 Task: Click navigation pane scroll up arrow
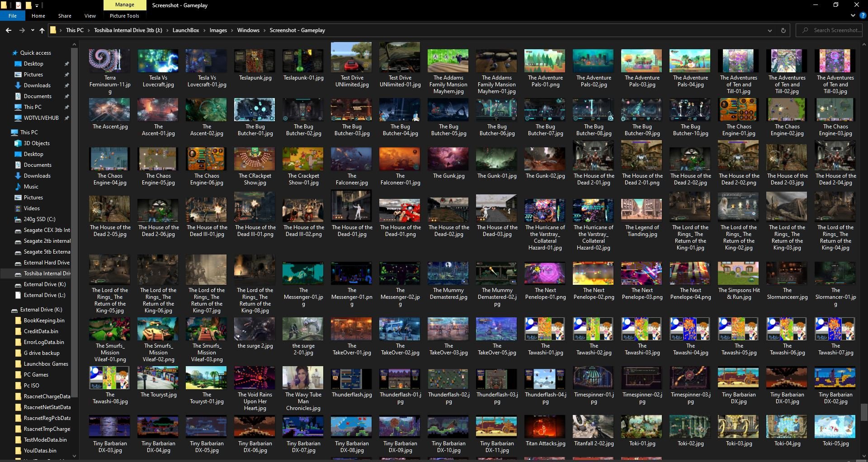[x=74, y=45]
